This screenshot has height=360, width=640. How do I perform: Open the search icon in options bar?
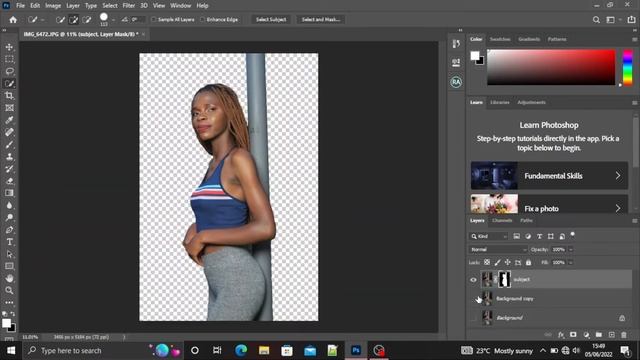[x=596, y=20]
